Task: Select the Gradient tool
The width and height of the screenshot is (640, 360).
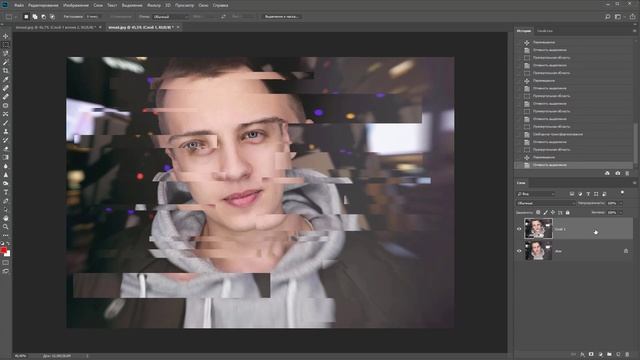Action: click(x=6, y=158)
